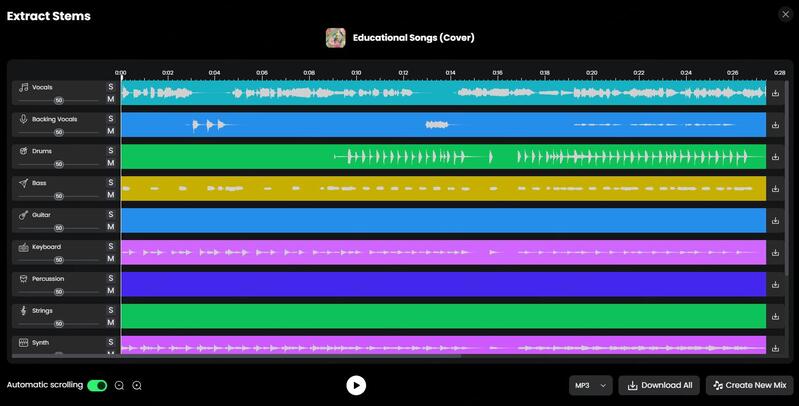The image size is (799, 406).
Task: Disable Automatic scrolling toggle
Action: pyautogui.click(x=97, y=385)
